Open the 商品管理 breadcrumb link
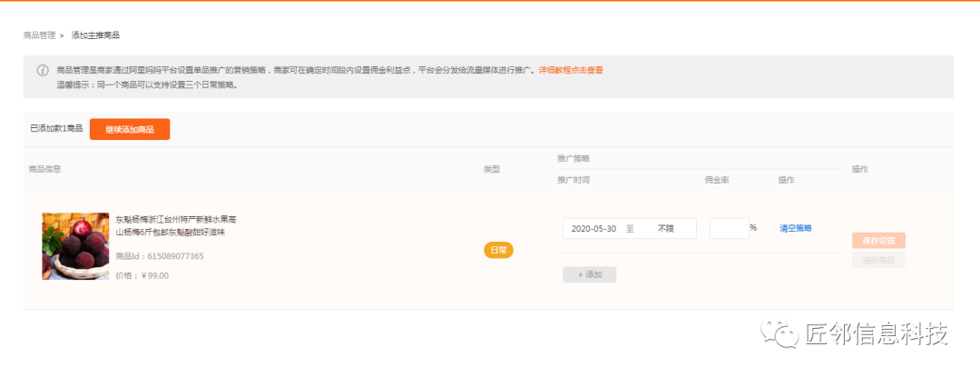Screen dimensions: 980x377 point(39,35)
